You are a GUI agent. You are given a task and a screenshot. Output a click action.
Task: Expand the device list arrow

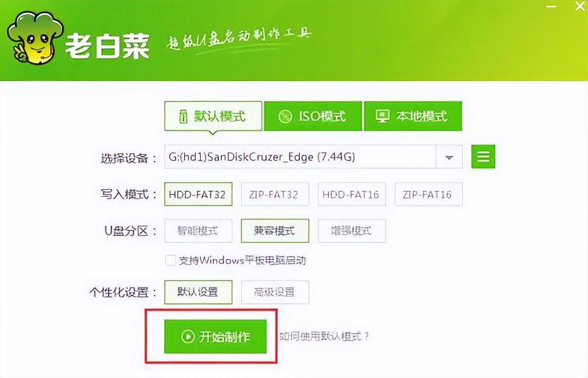pos(448,156)
